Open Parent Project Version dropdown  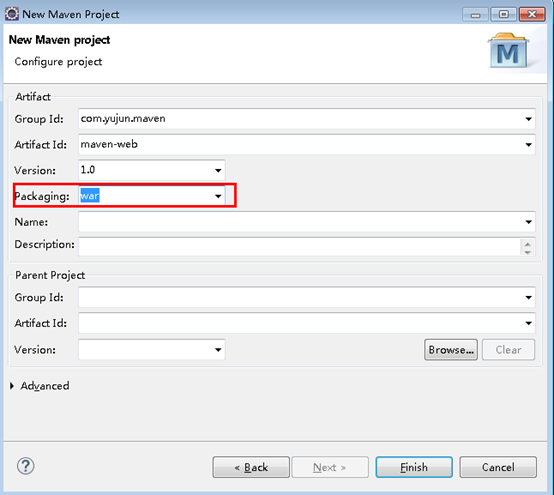218,350
